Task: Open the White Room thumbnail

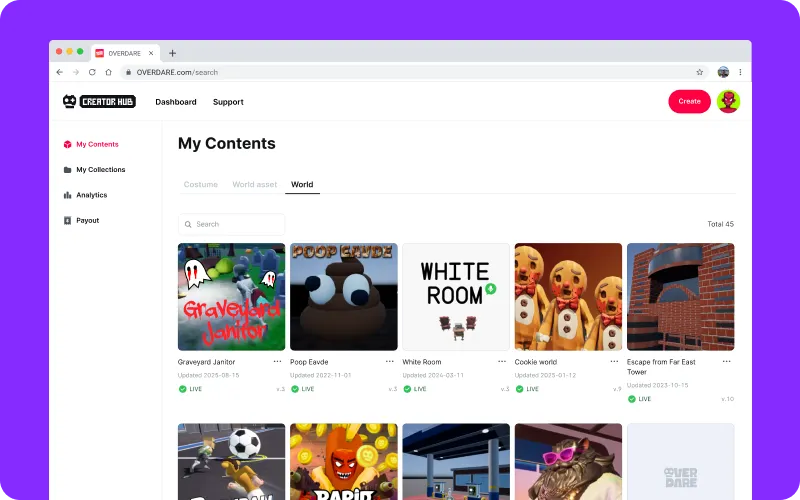Action: (x=456, y=297)
